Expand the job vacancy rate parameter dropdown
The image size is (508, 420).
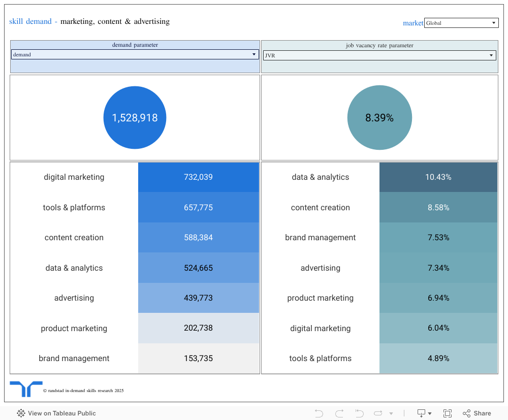coord(379,55)
